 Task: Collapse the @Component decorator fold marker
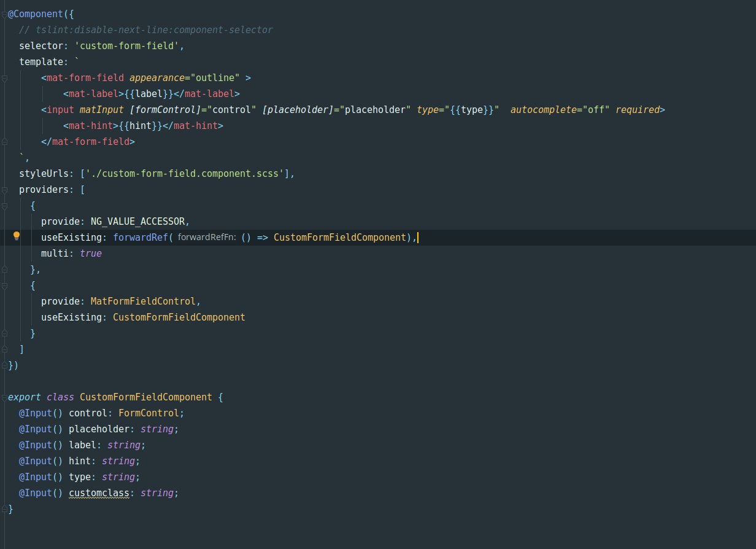pos(4,14)
